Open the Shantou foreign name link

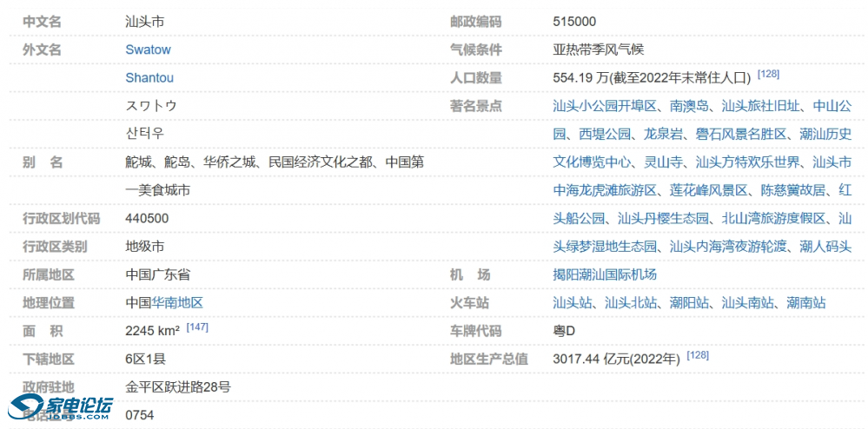click(x=149, y=77)
